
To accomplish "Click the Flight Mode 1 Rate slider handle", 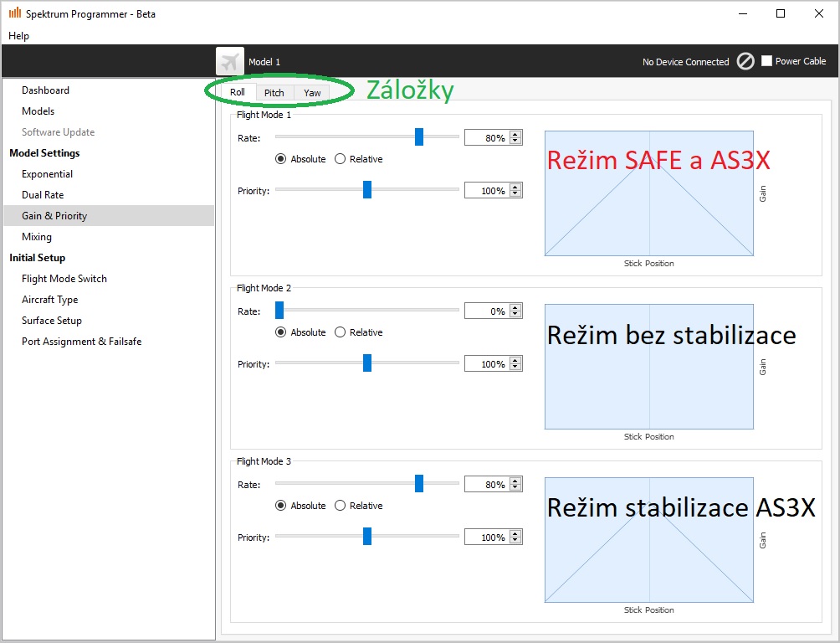I will tap(419, 137).
